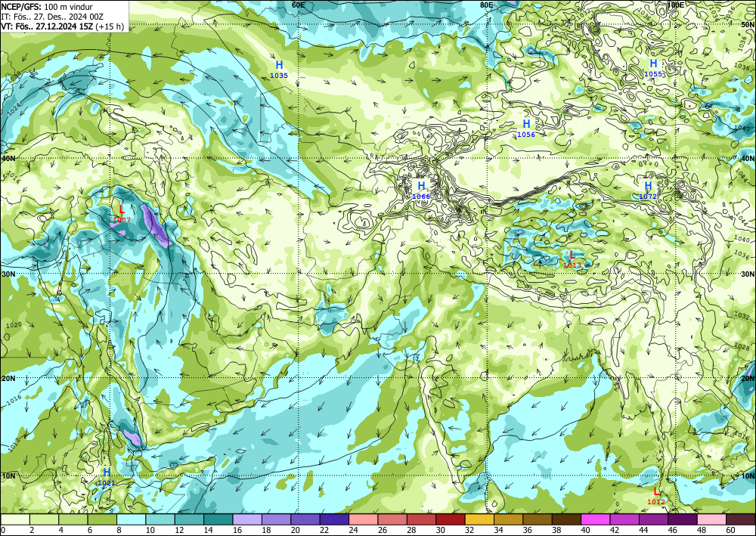Pick the 20–22 violet legend swatch
Image resolution: width=756 pixels, height=536 pixels.
(x=305, y=519)
